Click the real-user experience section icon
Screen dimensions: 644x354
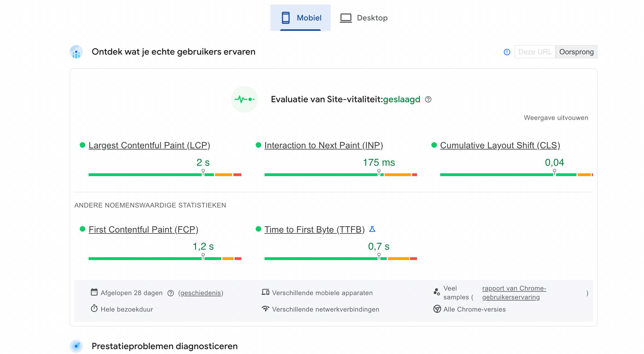pyautogui.click(x=76, y=52)
